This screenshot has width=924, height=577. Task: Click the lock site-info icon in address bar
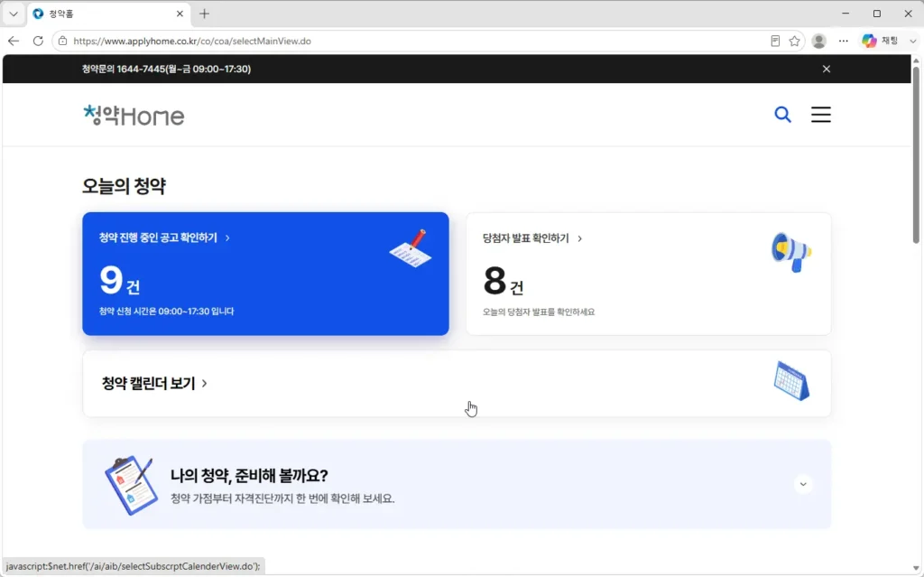click(x=62, y=41)
